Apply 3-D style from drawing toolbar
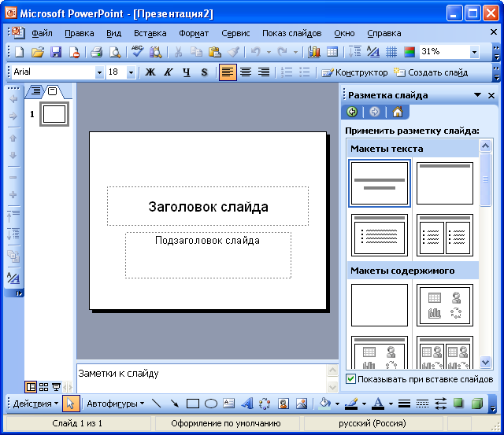 tap(477, 404)
